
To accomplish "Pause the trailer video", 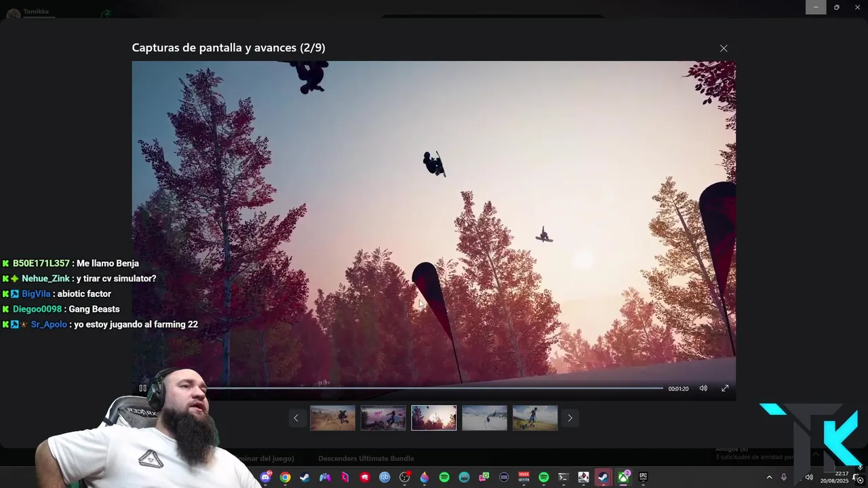I will tap(142, 388).
